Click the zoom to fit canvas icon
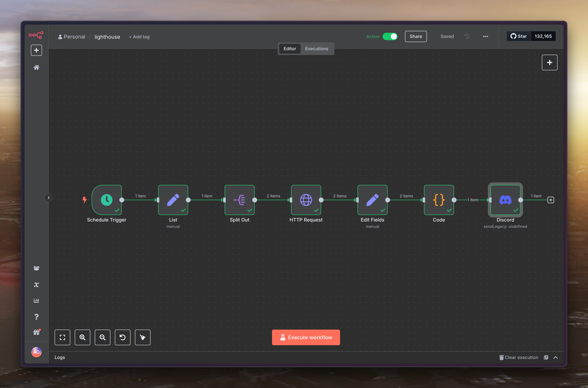Screen dimensions: 588x388 (62, 337)
